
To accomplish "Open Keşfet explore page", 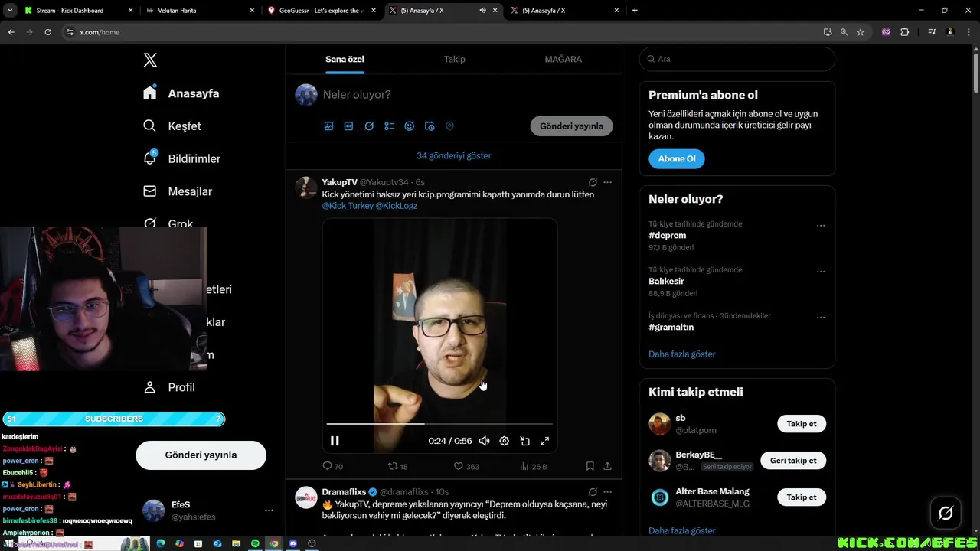I will pos(172,126).
